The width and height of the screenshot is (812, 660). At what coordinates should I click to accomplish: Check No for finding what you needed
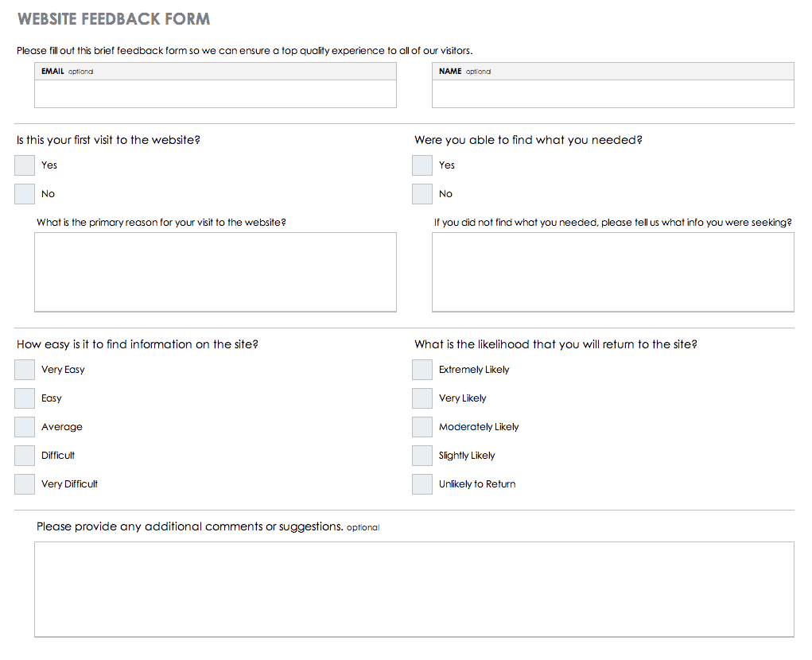point(422,193)
